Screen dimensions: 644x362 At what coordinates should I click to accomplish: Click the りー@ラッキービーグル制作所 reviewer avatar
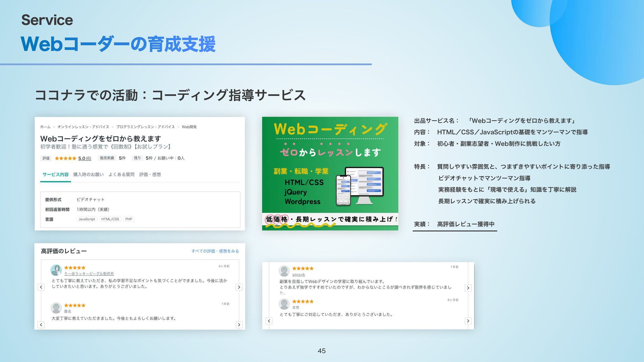click(x=56, y=270)
